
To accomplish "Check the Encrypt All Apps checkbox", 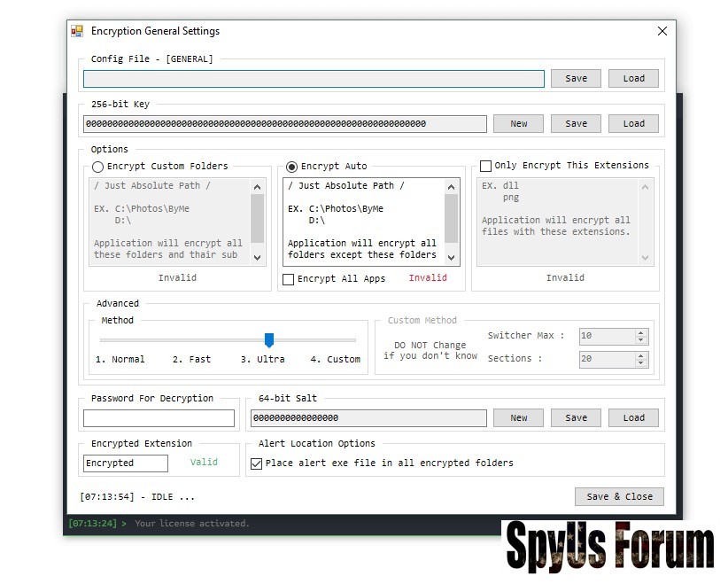I will point(289,279).
